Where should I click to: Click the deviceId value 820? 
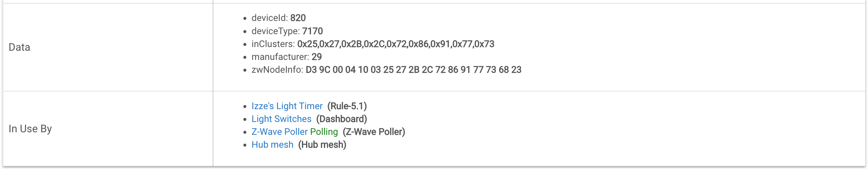(x=298, y=18)
